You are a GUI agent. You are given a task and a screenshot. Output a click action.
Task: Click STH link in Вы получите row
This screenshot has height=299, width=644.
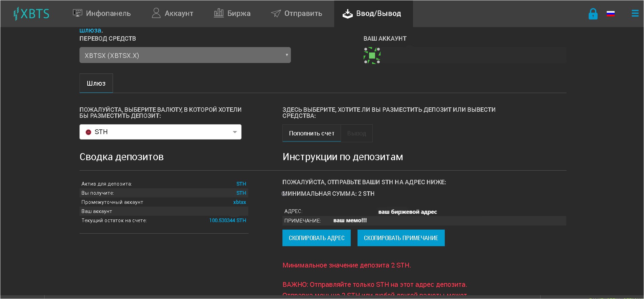pyautogui.click(x=241, y=193)
